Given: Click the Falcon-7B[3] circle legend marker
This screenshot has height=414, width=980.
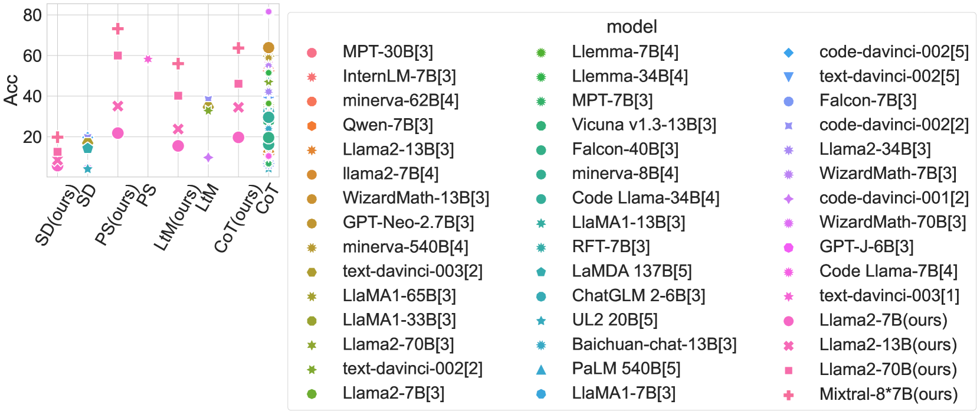Looking at the screenshot, I should [788, 102].
